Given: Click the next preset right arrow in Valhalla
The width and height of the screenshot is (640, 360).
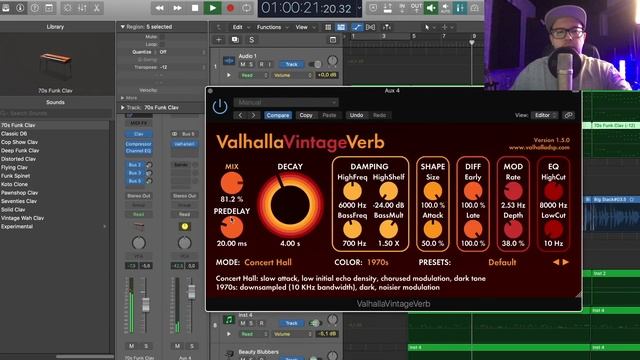Looking at the screenshot, I should 566,262.
